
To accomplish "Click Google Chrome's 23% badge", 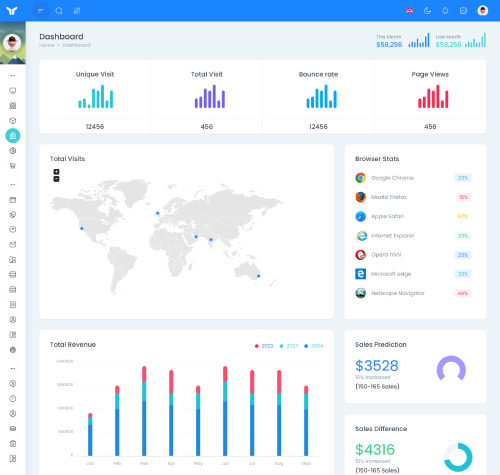I will click(463, 178).
